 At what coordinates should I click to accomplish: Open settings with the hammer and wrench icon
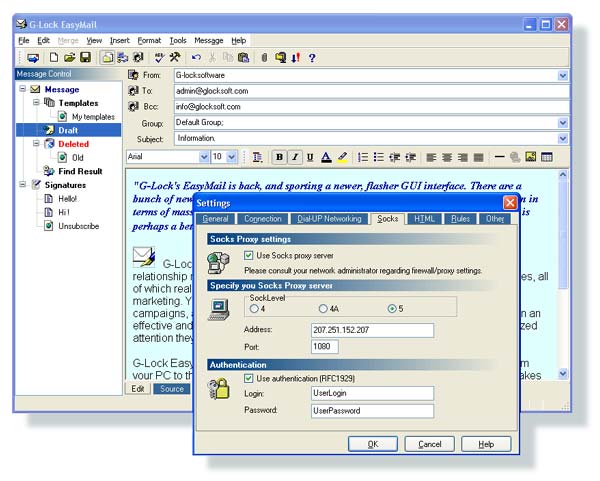coord(175,58)
